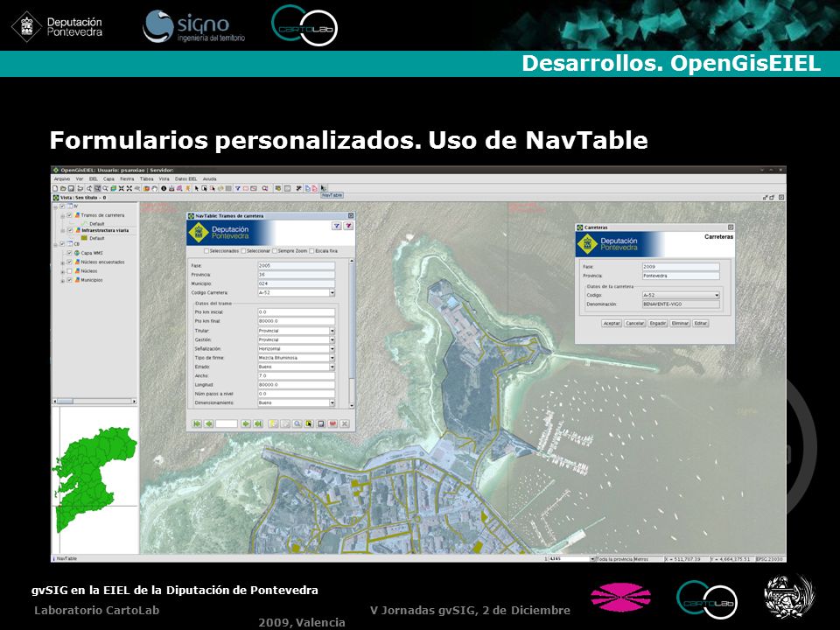This screenshot has height=630, width=840.
Task: Click the NavTable red delete button
Action: click(x=332, y=423)
